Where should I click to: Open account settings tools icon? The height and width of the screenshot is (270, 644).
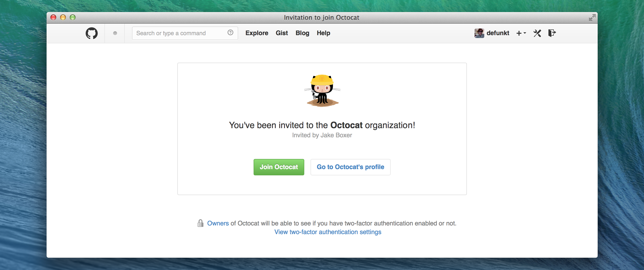(537, 33)
